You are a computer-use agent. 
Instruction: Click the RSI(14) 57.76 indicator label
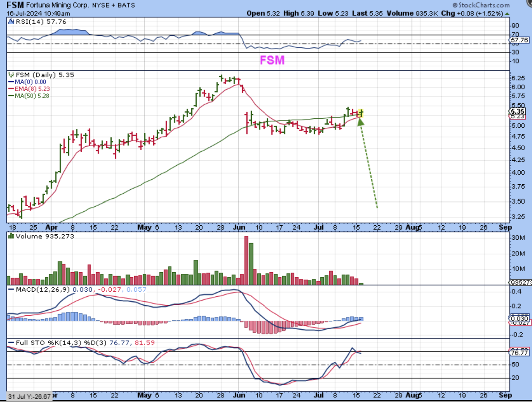[x=37, y=21]
